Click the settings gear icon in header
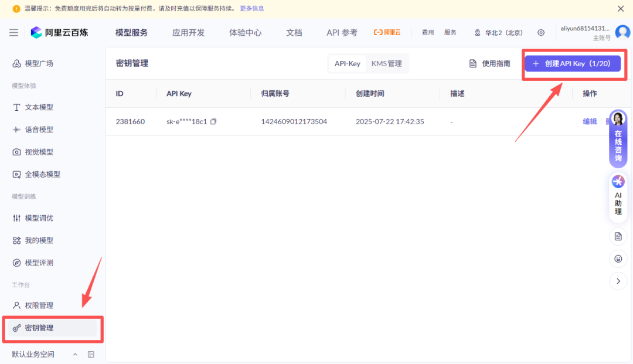Viewport: 633px width, 364px height. coord(541,33)
